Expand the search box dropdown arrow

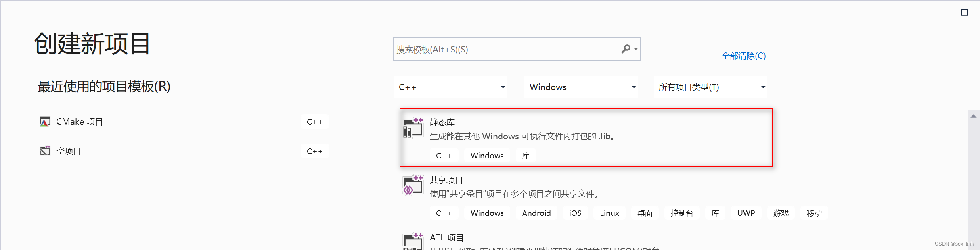tap(636, 49)
